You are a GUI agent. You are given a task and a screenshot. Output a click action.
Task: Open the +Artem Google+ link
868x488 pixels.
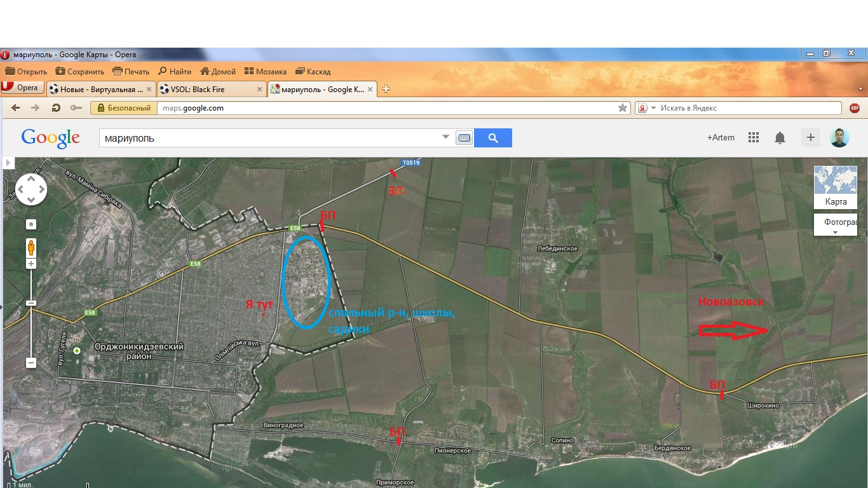click(721, 138)
